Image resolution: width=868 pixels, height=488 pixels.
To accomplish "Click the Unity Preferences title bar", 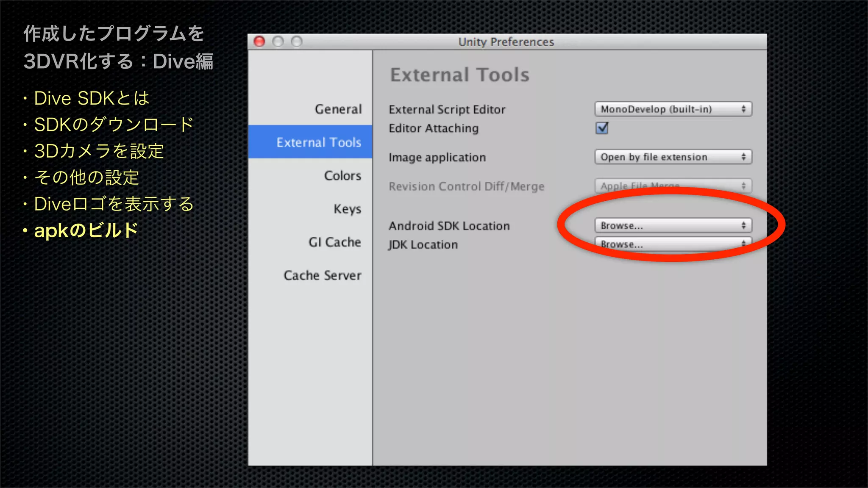I will coord(506,42).
